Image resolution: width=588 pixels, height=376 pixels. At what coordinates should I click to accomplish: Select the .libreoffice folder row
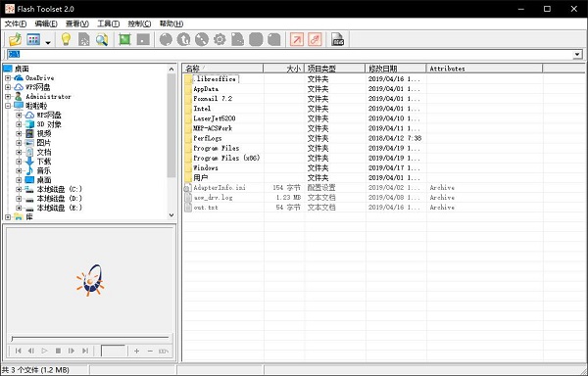[215, 79]
